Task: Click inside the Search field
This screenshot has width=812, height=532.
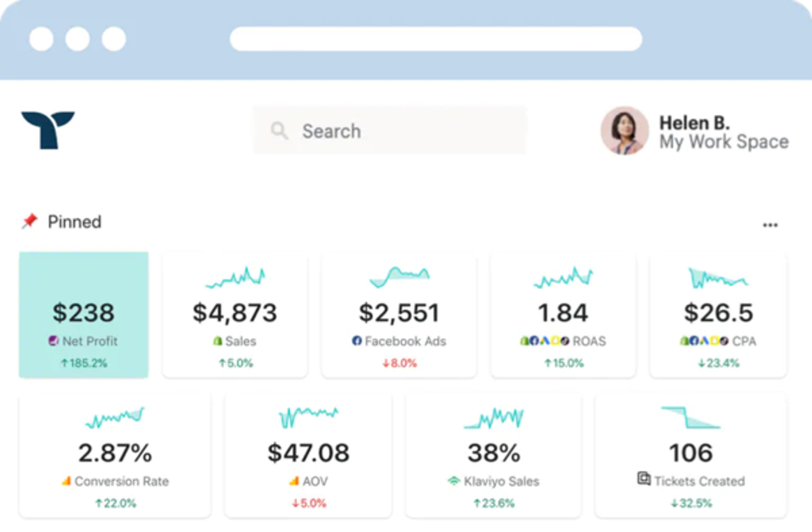Action: tap(390, 131)
